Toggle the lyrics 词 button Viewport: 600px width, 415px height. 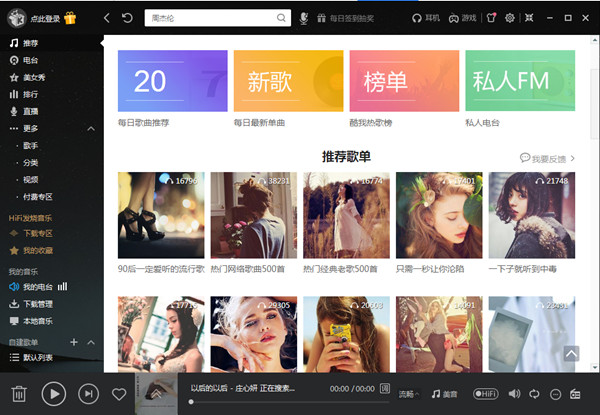pos(386,388)
